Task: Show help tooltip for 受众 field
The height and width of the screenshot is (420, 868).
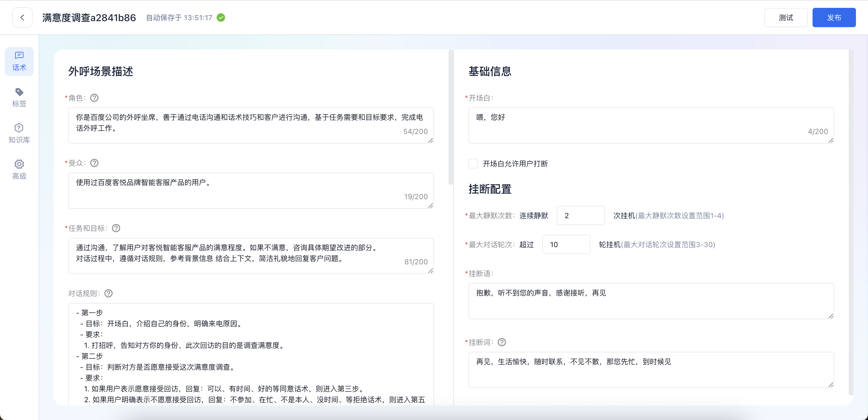Action: point(94,163)
